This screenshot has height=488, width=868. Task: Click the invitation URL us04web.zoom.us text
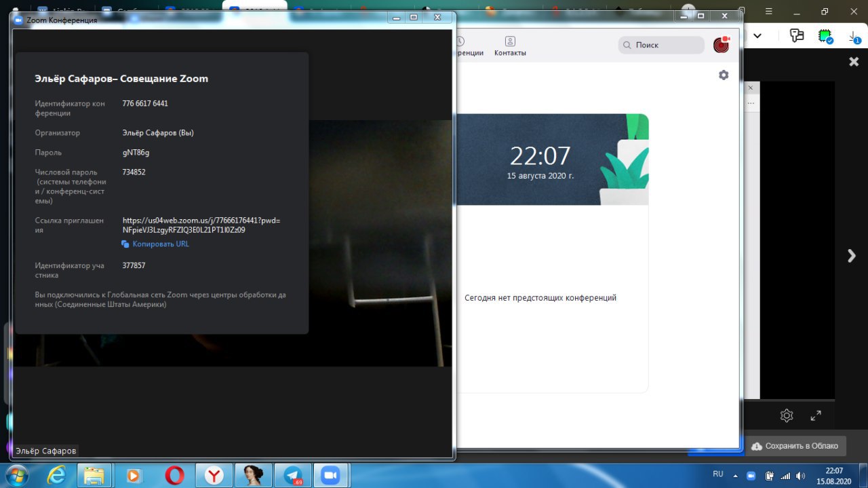point(201,225)
